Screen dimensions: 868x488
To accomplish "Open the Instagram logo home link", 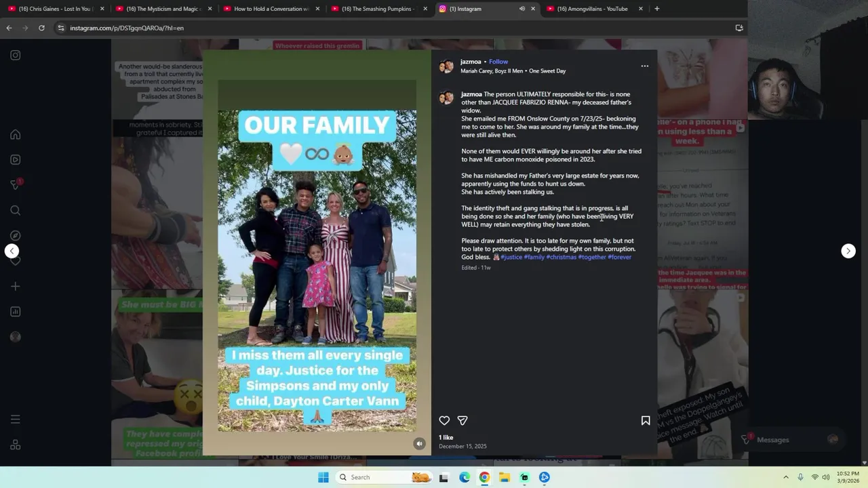I will (x=15, y=56).
